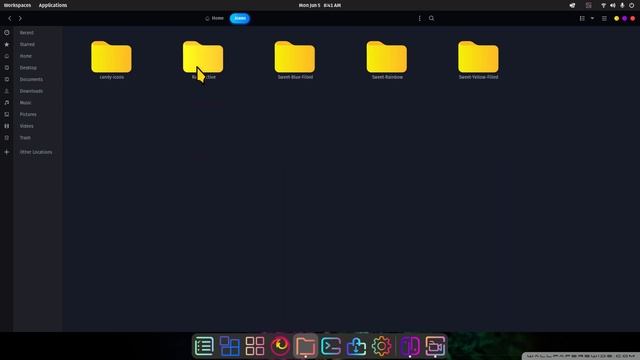
Task: Open Pictures in the sidebar
Action: [x=28, y=115]
